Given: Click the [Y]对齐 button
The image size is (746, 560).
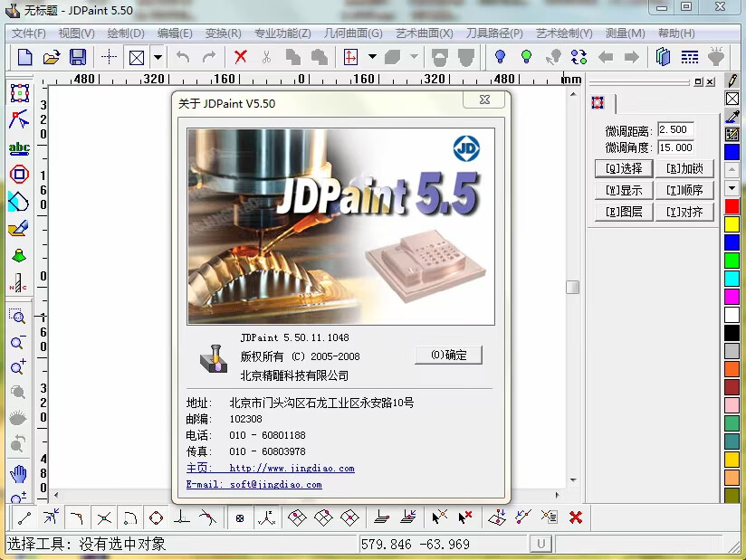Looking at the screenshot, I should (x=684, y=212).
